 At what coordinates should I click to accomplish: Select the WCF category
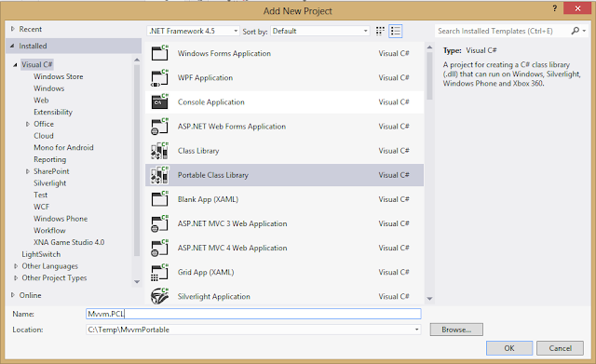click(x=41, y=207)
